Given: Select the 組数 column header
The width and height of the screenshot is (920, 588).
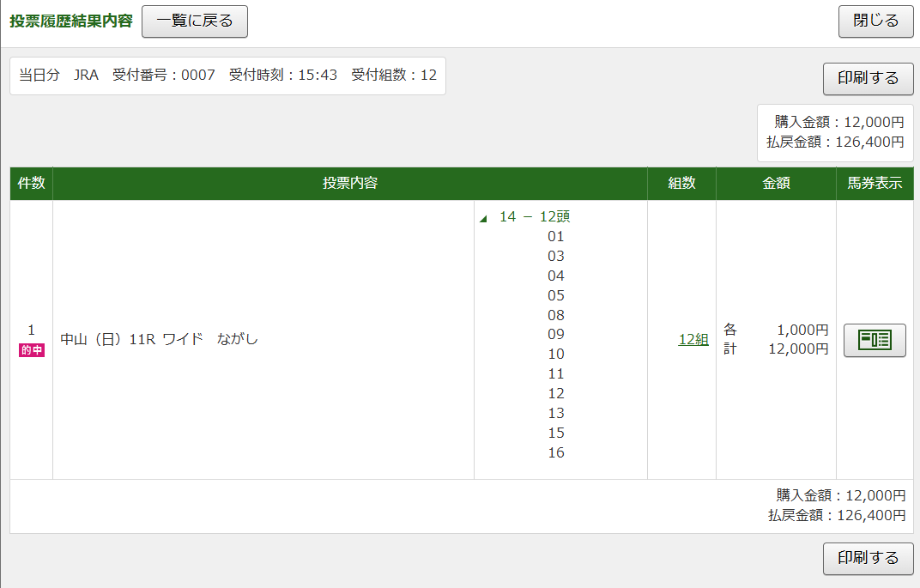Looking at the screenshot, I should [681, 183].
